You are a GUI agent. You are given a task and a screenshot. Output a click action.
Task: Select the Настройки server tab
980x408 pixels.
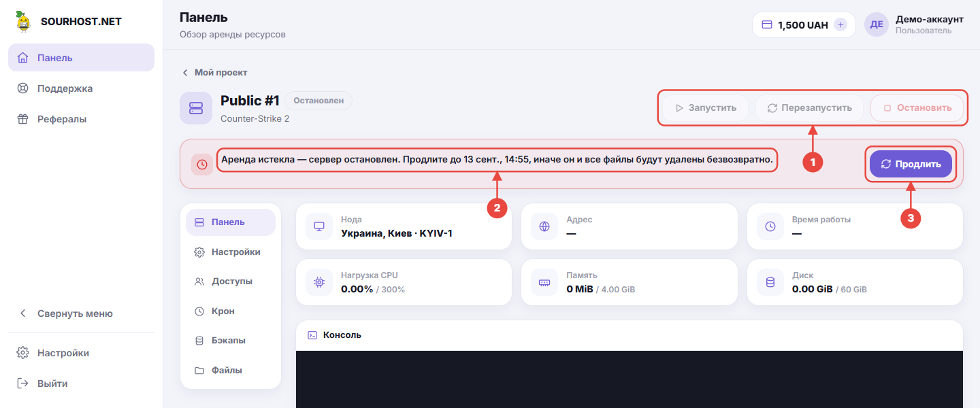231,252
